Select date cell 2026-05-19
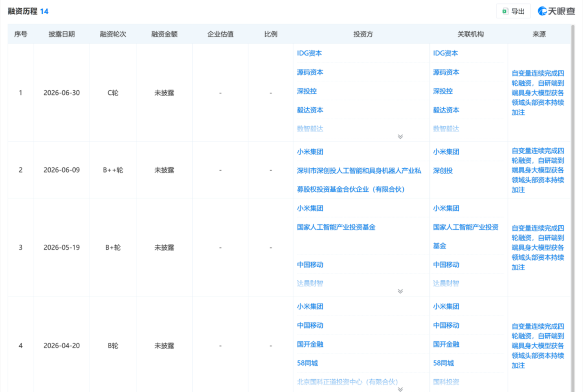 [x=62, y=248]
